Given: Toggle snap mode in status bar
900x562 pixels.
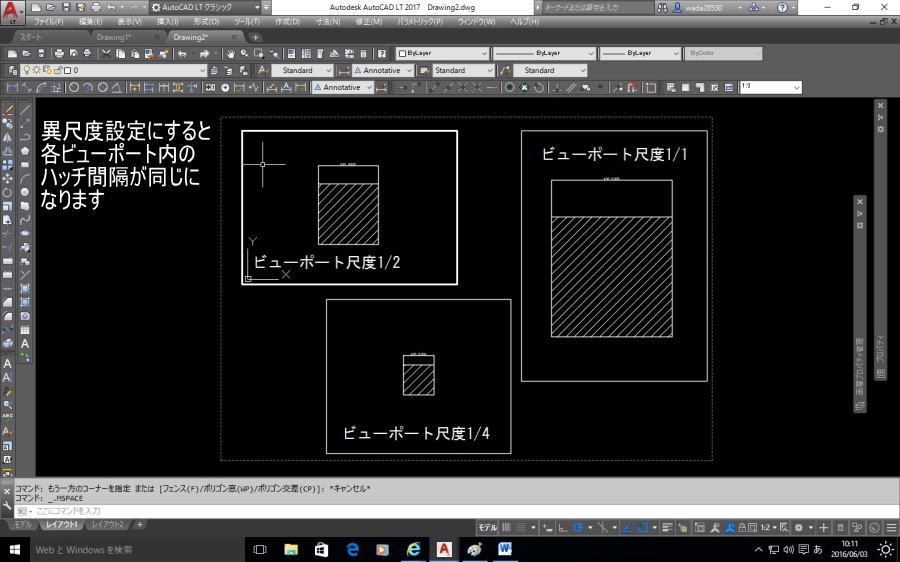Looking at the screenshot, I should click(x=521, y=527).
